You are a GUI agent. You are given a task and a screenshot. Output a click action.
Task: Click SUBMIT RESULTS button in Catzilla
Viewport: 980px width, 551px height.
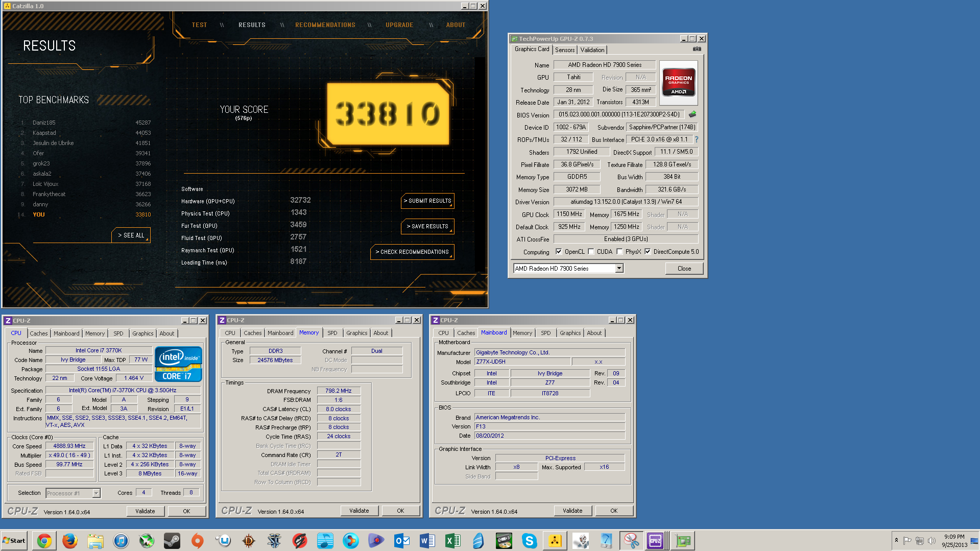pyautogui.click(x=427, y=201)
